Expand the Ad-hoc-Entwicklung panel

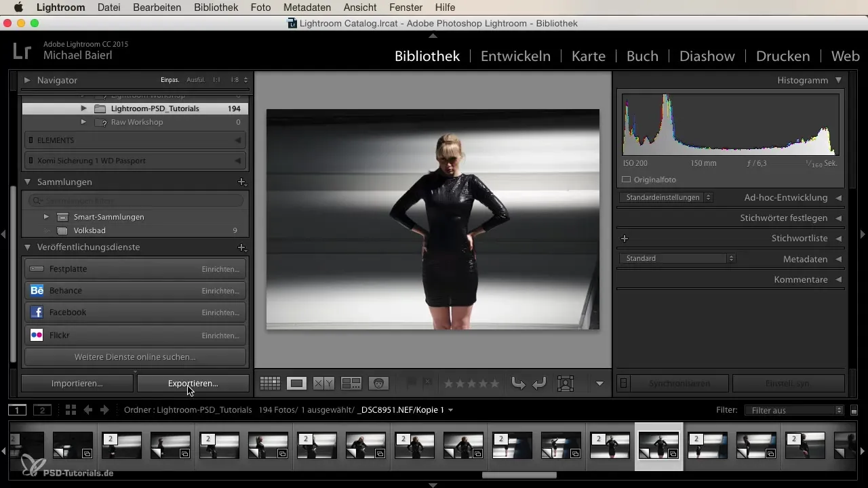tap(839, 198)
